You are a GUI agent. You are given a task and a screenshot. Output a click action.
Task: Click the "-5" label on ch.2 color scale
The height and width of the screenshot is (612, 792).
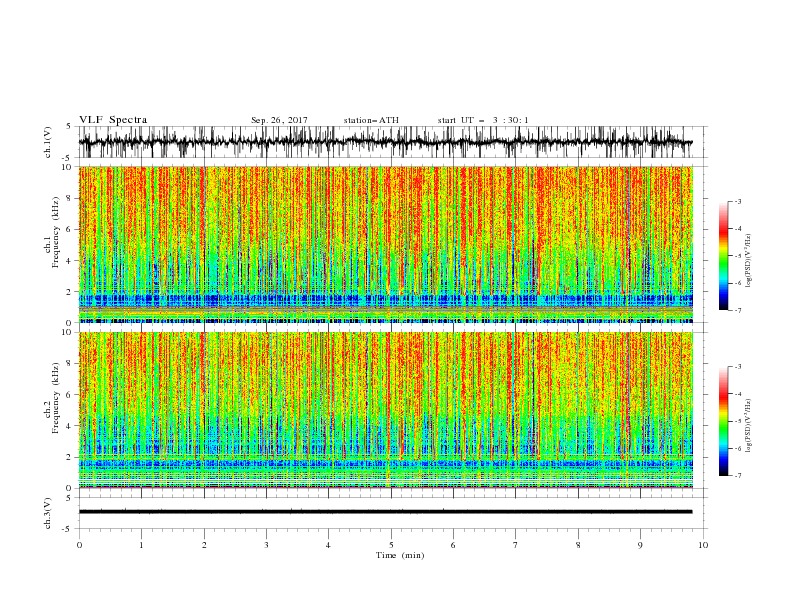click(x=738, y=421)
